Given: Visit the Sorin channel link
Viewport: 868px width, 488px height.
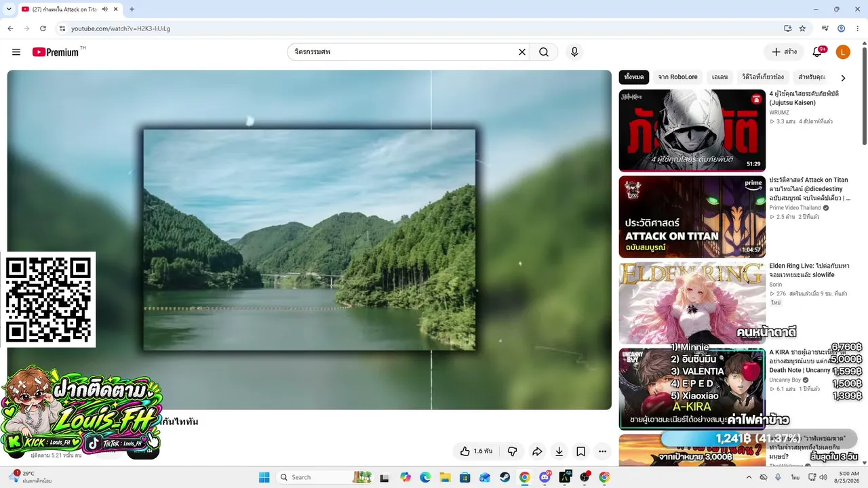Looking at the screenshot, I should tap(776, 285).
